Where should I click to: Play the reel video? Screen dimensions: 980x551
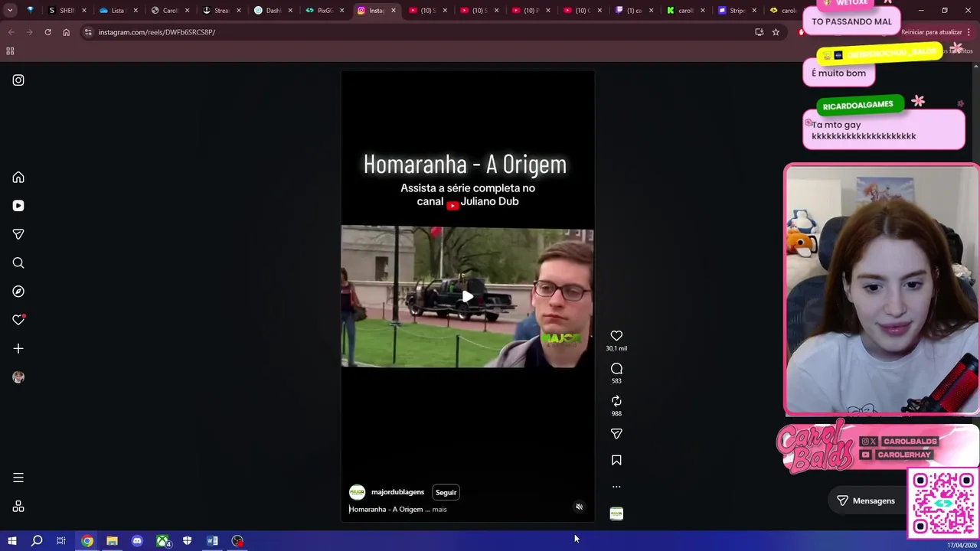pos(467,297)
